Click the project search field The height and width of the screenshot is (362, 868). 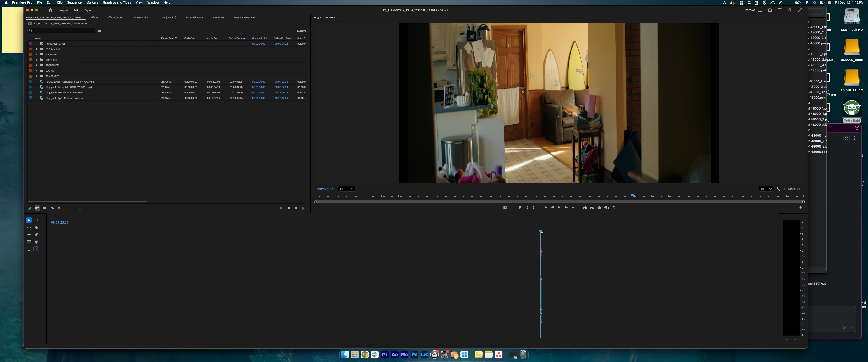tap(61, 31)
